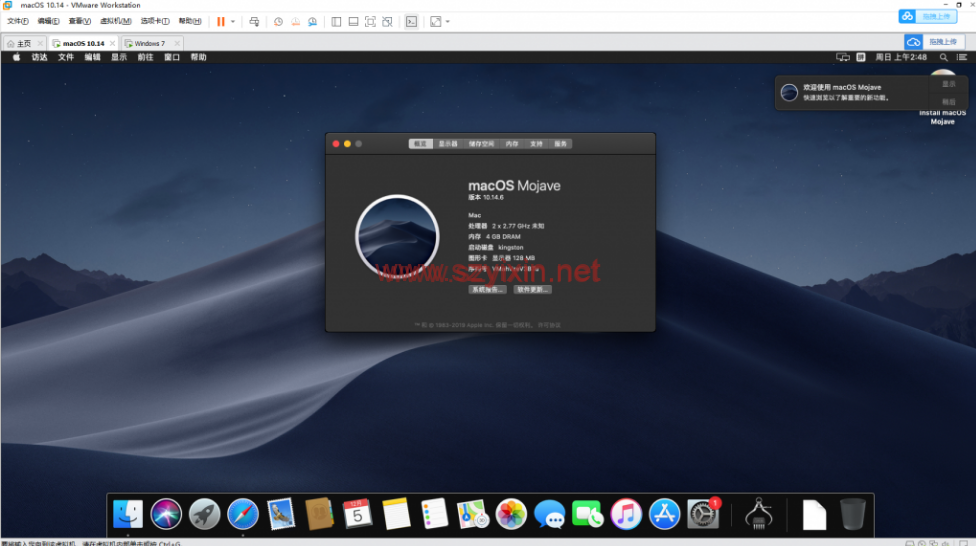Open the console view icon

pos(411,22)
